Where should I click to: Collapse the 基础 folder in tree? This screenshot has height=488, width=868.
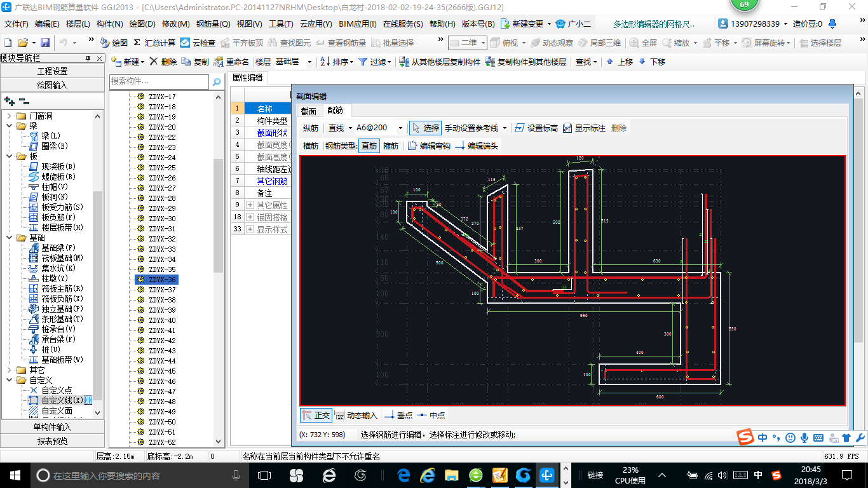tap(10, 238)
